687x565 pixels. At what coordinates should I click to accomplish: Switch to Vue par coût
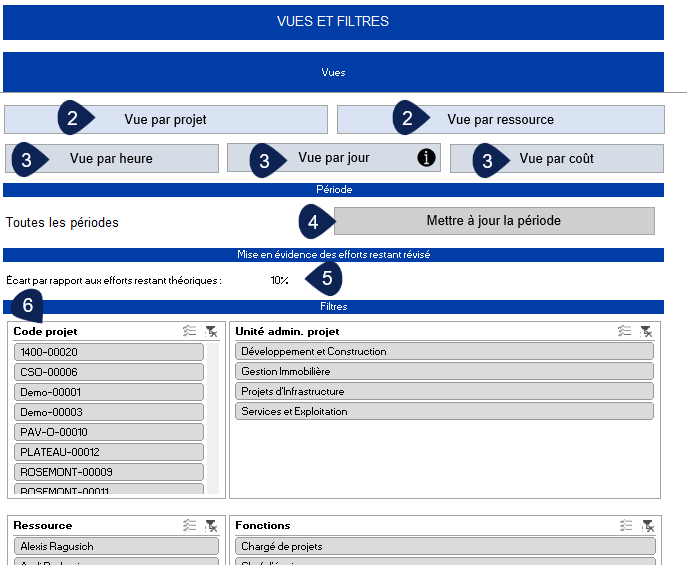pyautogui.click(x=556, y=158)
